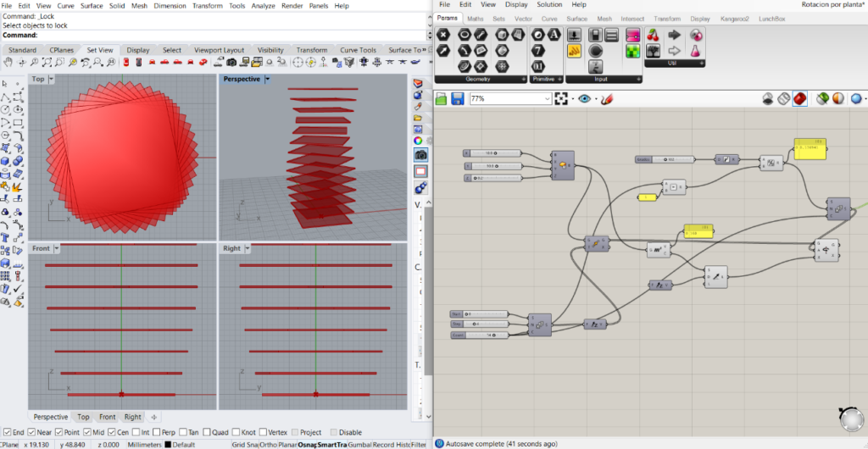Select the Wireframe preview mode icon
868x449 pixels.
tap(784, 99)
